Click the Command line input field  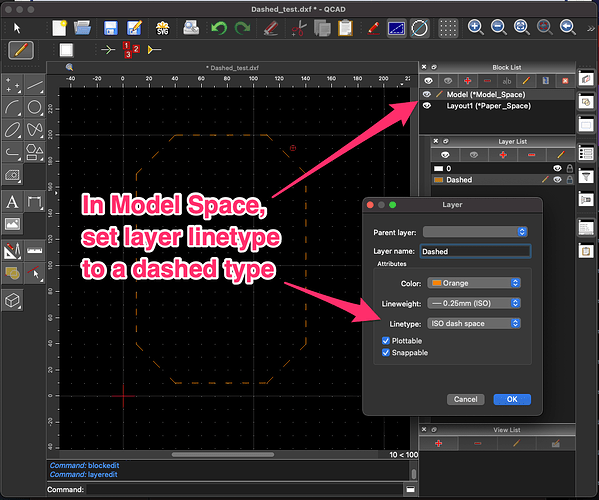[x=244, y=489]
